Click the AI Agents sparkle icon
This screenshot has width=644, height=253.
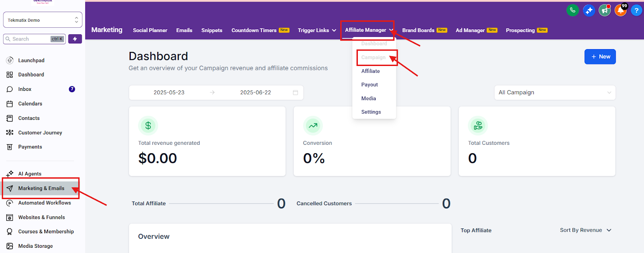pyautogui.click(x=10, y=174)
